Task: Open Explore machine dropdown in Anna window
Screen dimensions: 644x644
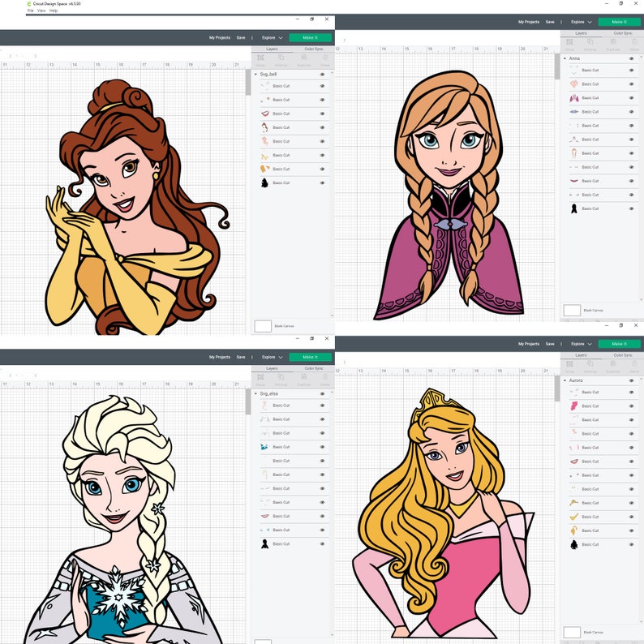Action: (582, 22)
